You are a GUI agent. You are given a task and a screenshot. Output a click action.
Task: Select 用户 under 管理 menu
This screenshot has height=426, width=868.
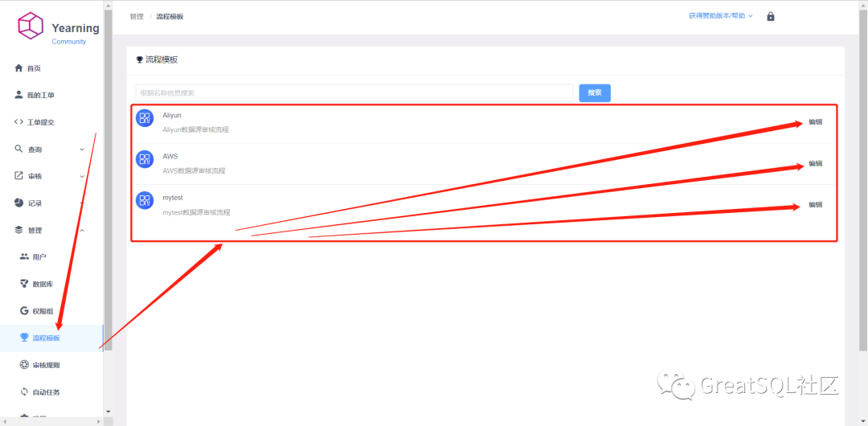click(39, 256)
